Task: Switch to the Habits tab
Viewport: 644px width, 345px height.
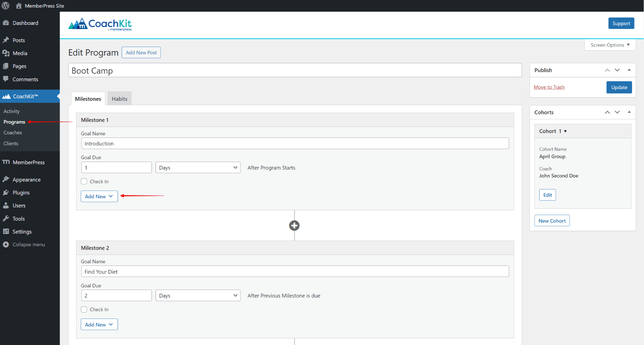Action: tap(119, 98)
